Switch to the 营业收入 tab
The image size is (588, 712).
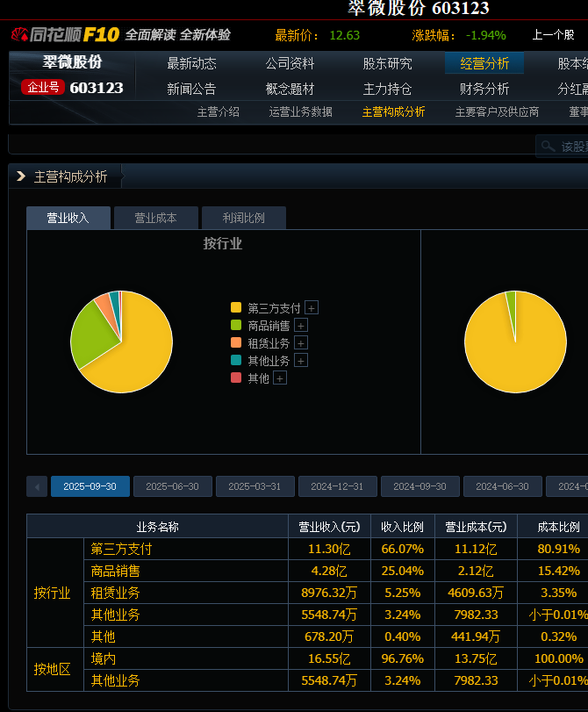68,218
